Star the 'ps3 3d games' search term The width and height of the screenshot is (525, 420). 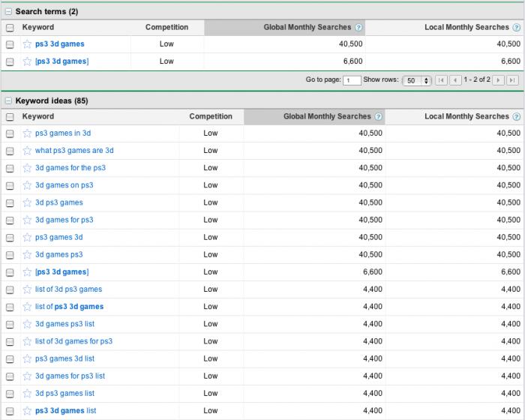tap(27, 44)
